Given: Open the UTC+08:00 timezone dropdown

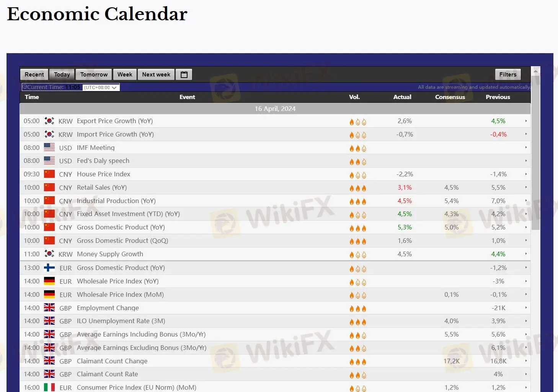Looking at the screenshot, I should [100, 88].
